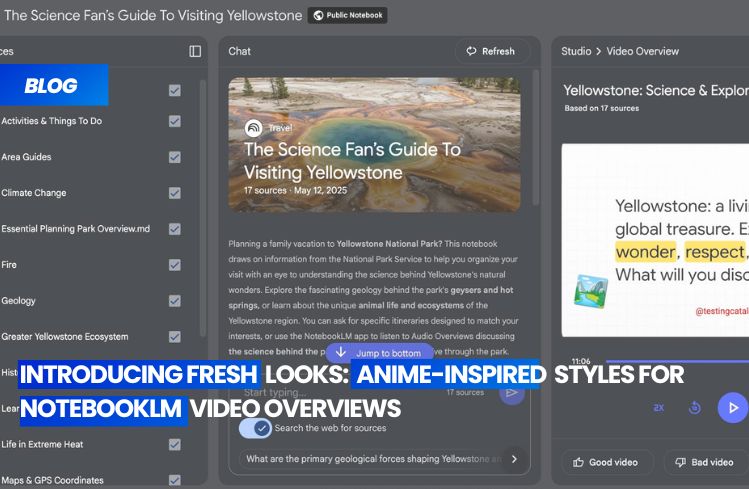Uncheck the Activities & Things To Do source
Image resolution: width=749 pixels, height=489 pixels.
175,121
